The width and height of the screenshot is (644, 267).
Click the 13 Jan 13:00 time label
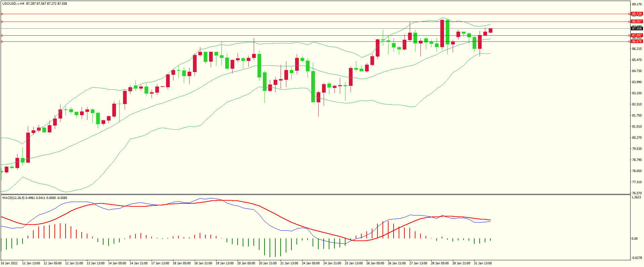96,263
